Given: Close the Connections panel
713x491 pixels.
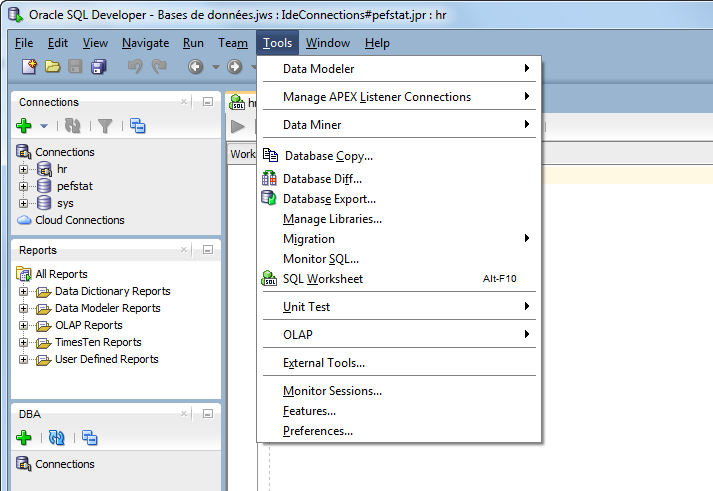Looking at the screenshot, I should coord(184,102).
